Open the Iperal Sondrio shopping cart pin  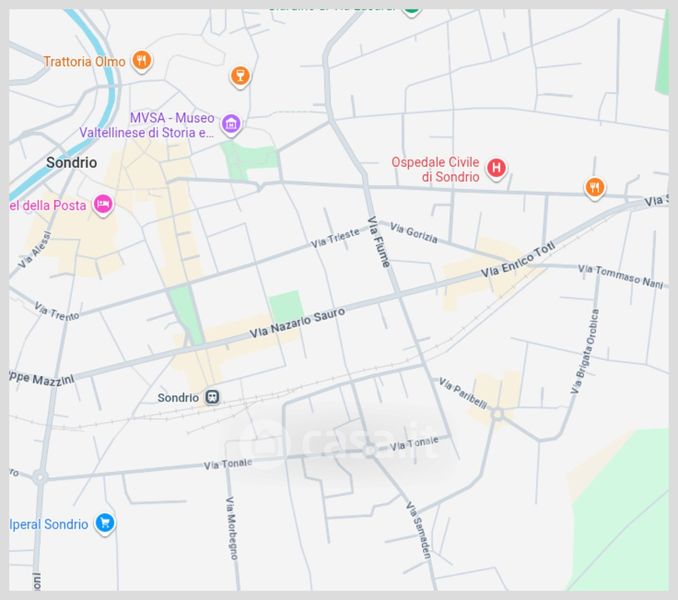[105, 523]
